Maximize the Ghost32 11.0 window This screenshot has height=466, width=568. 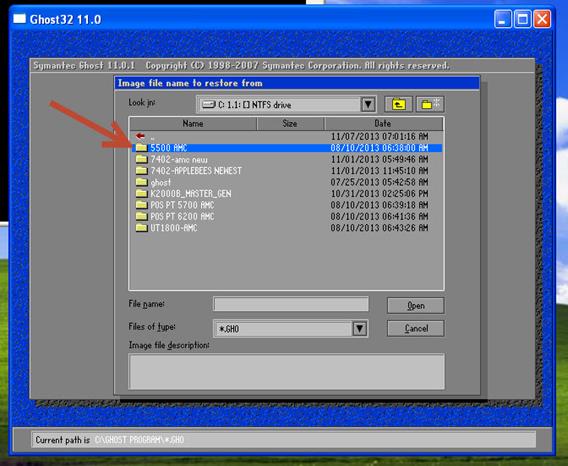click(522, 18)
